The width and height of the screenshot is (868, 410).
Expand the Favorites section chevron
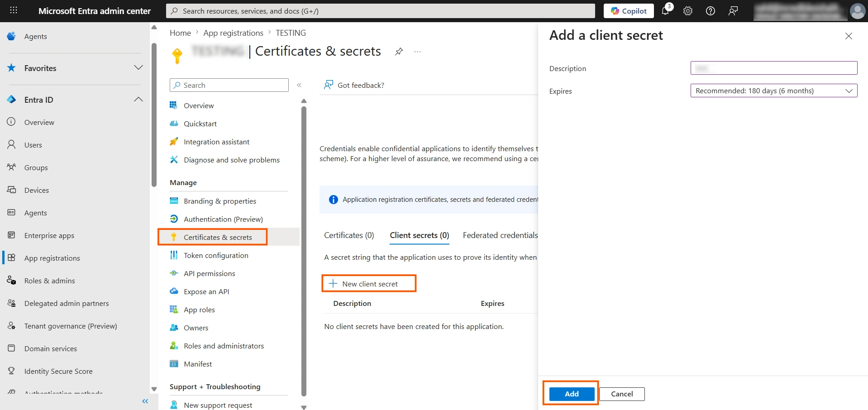tap(138, 67)
